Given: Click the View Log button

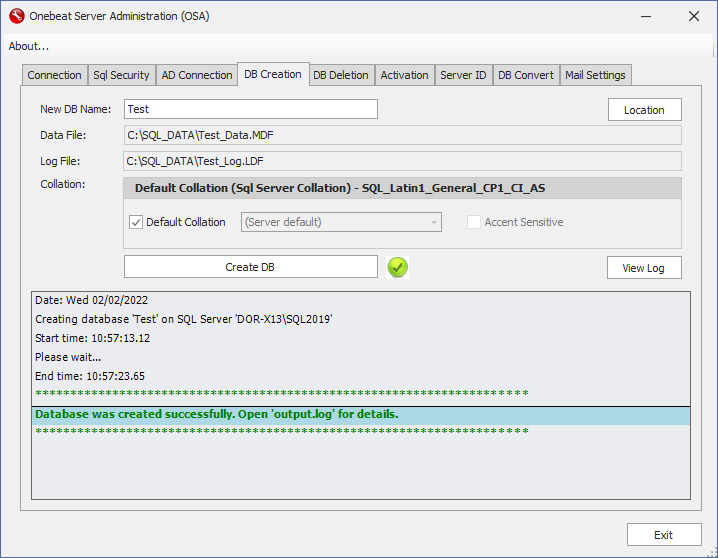Looking at the screenshot, I should (x=644, y=268).
